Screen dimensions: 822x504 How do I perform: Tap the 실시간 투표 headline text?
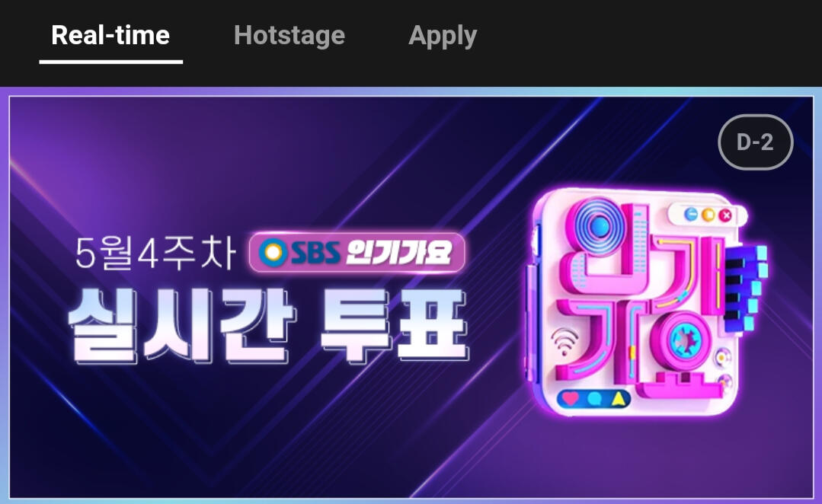click(268, 325)
